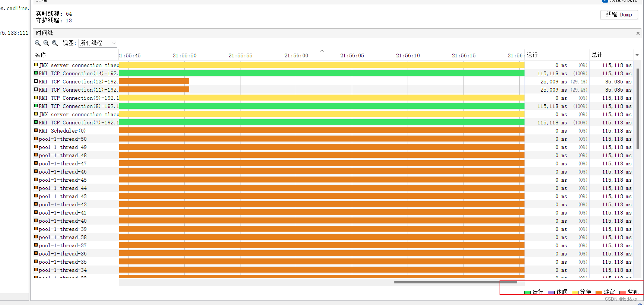
Task: Click state icon of pool-1-thread-43
Action: pyautogui.click(x=36, y=196)
